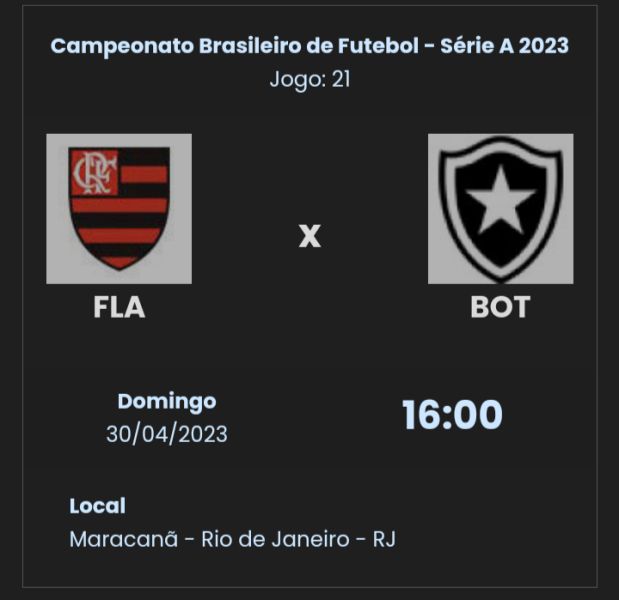Click the Jogo: 21 match number

click(309, 79)
